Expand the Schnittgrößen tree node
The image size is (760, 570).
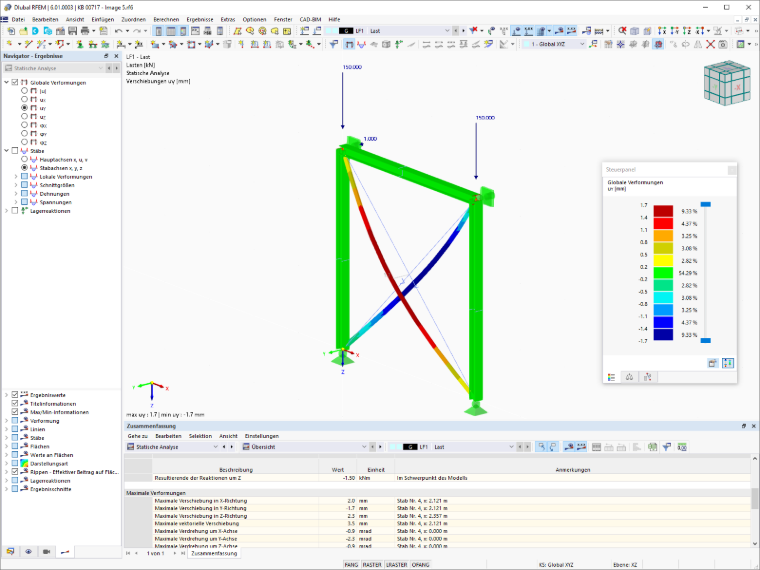(16, 185)
